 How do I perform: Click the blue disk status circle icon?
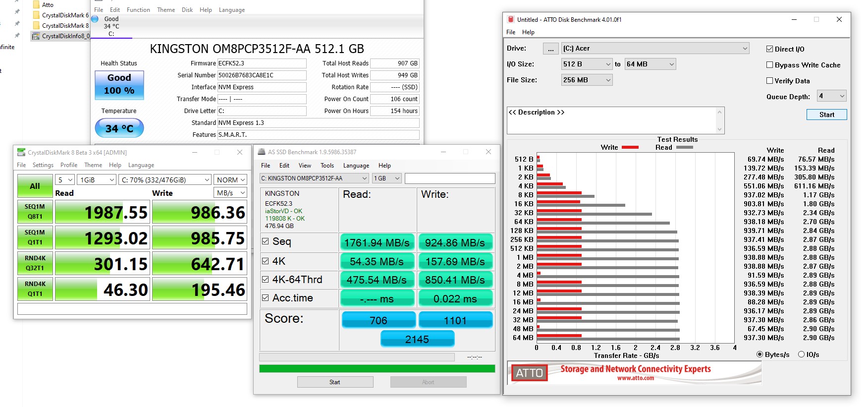point(95,19)
